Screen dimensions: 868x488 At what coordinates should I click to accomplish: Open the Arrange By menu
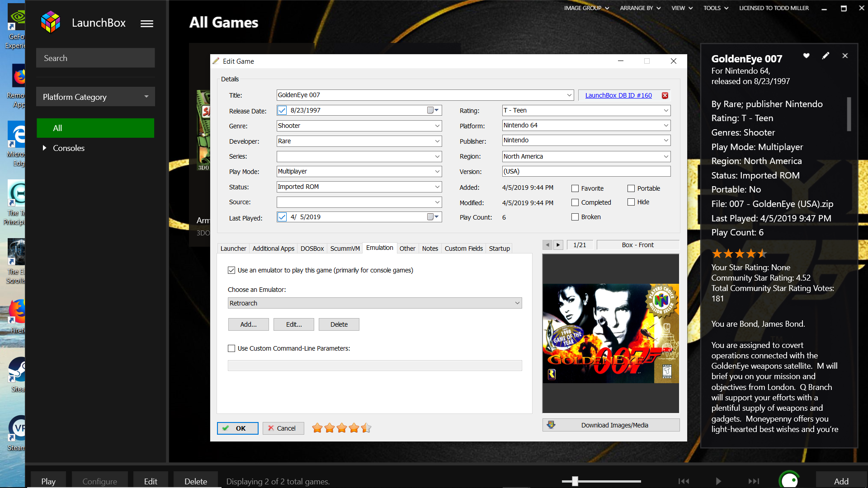[640, 8]
